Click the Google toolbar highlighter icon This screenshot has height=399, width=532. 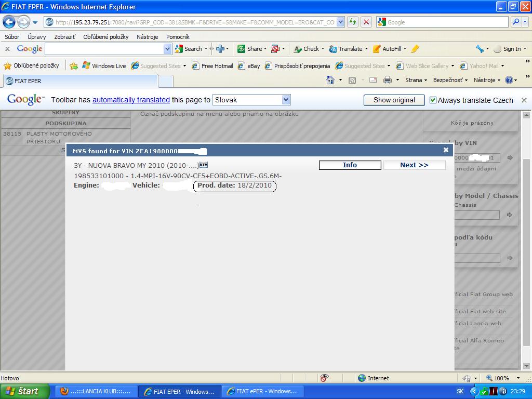[415, 49]
